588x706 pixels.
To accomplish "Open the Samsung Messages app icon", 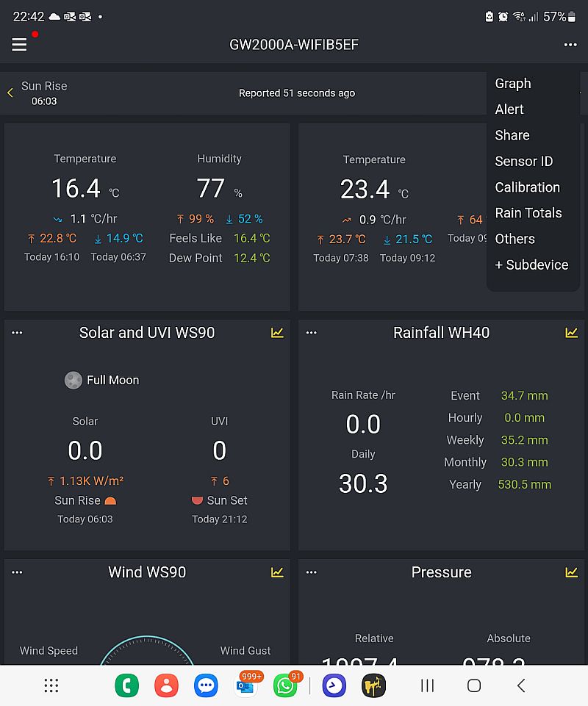I will click(206, 685).
